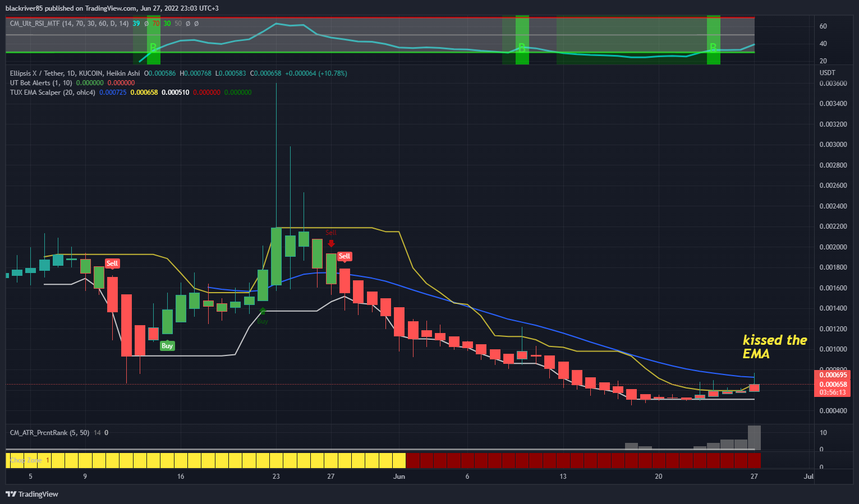Click the 0.000695 red price label

tap(833, 375)
